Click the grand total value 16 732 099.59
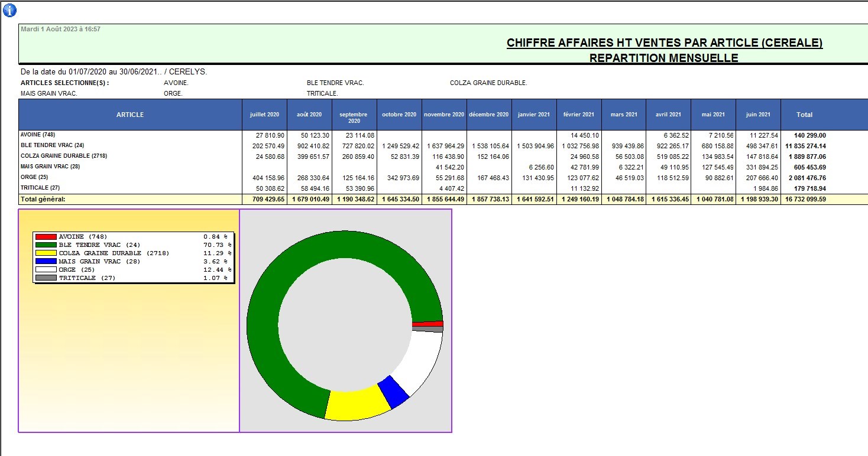 pos(805,200)
